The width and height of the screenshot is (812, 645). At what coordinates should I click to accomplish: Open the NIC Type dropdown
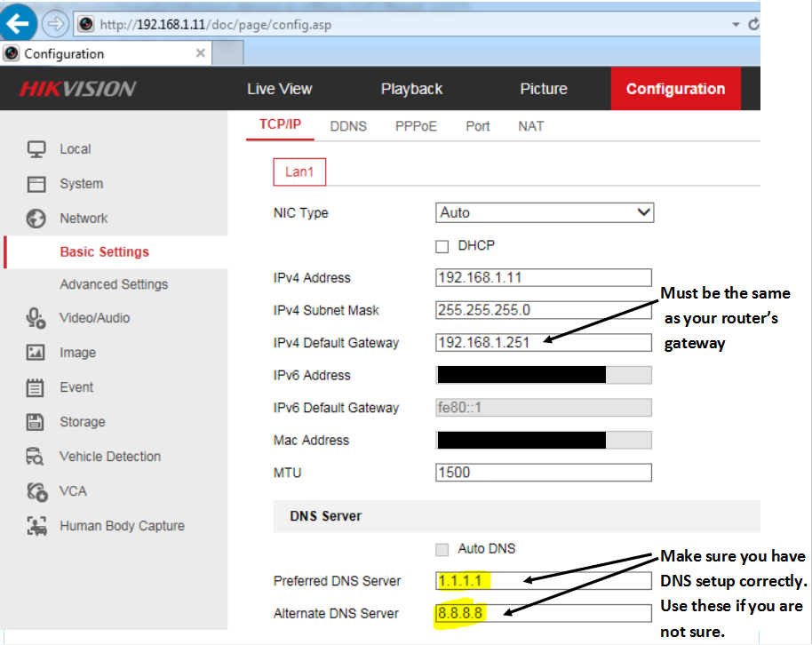pyautogui.click(x=545, y=213)
